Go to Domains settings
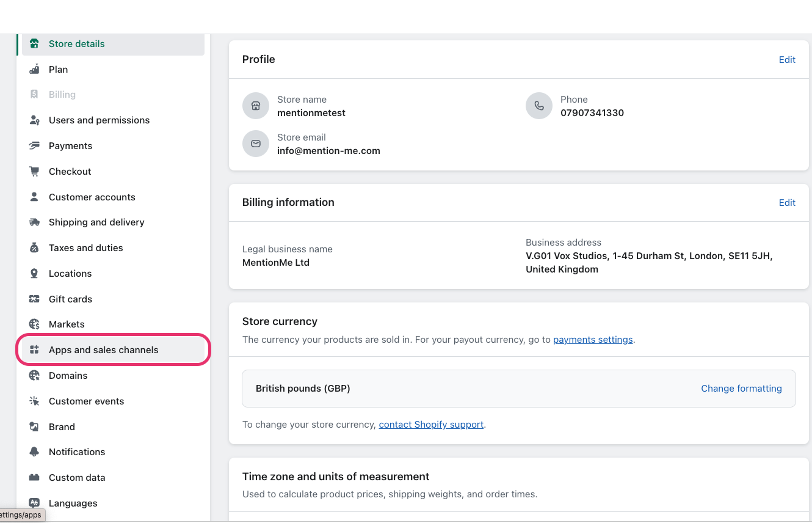Image resolution: width=812 pixels, height=523 pixels. 113,376
